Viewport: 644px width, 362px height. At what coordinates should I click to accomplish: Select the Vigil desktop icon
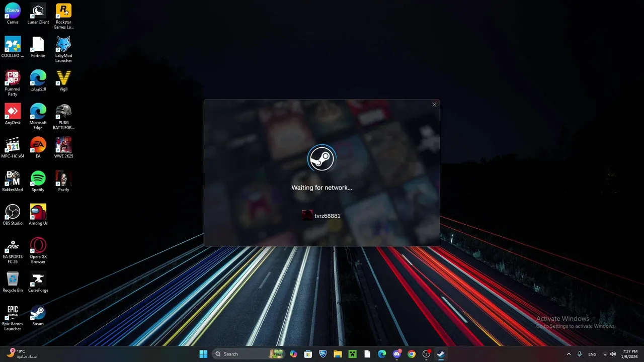point(63,81)
